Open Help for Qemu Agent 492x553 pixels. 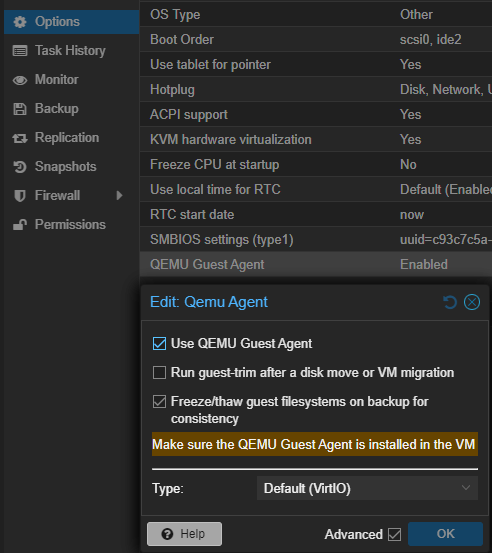click(x=184, y=534)
